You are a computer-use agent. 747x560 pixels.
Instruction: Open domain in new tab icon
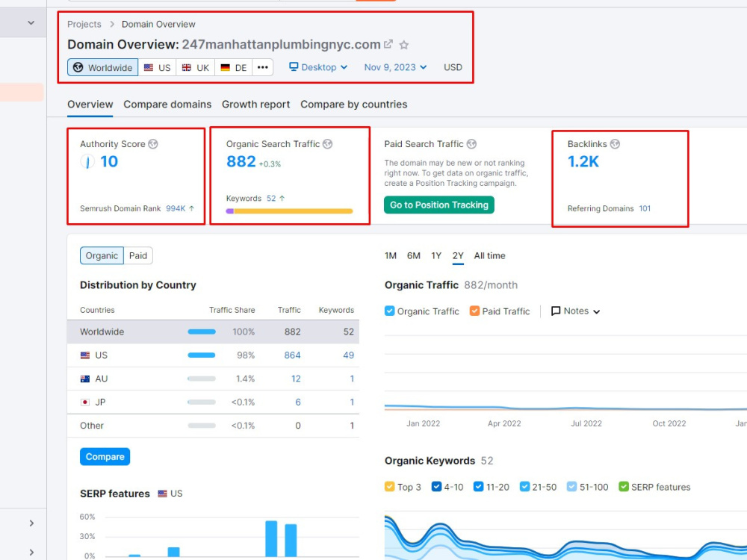388,44
